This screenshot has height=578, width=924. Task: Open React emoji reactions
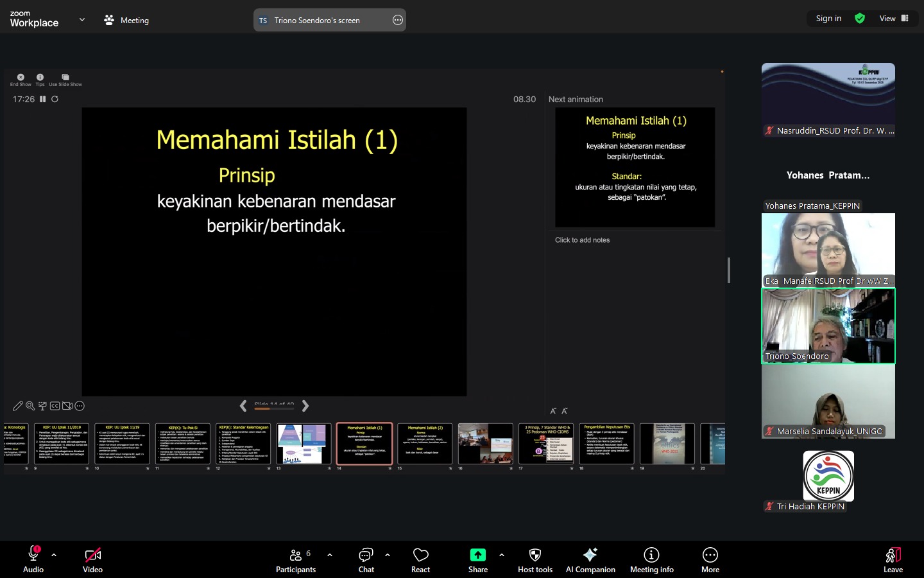click(x=420, y=559)
